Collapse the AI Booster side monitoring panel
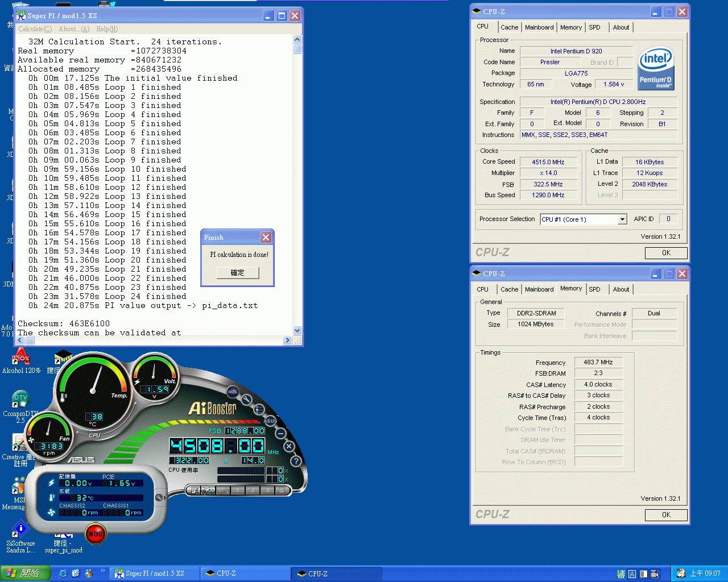 point(160,497)
